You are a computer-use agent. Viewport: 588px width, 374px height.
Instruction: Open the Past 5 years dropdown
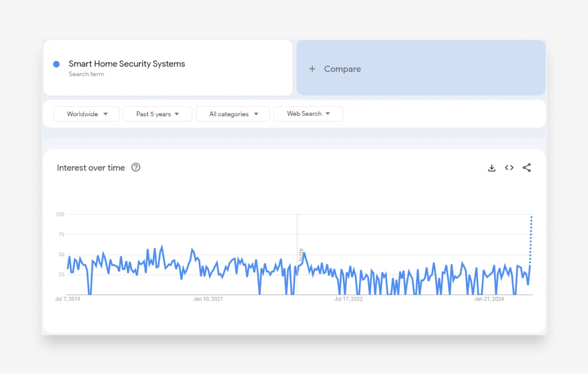pyautogui.click(x=157, y=114)
